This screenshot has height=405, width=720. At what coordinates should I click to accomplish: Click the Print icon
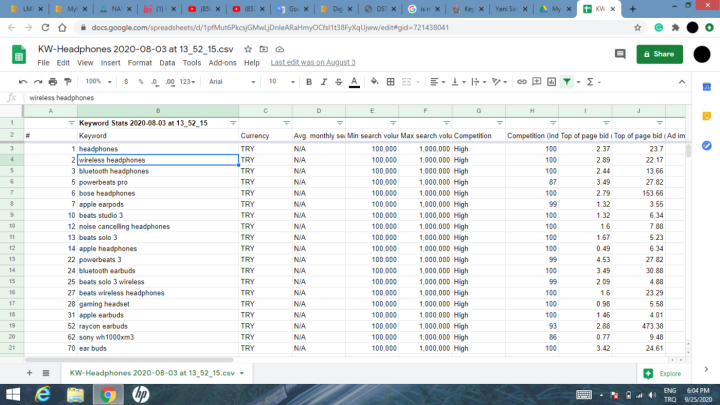tap(53, 82)
